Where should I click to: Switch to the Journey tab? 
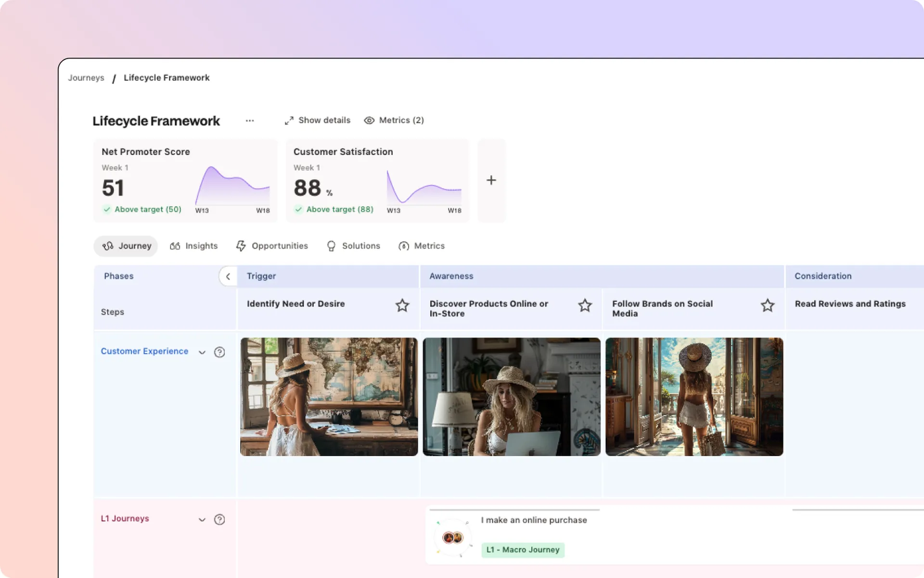click(126, 246)
